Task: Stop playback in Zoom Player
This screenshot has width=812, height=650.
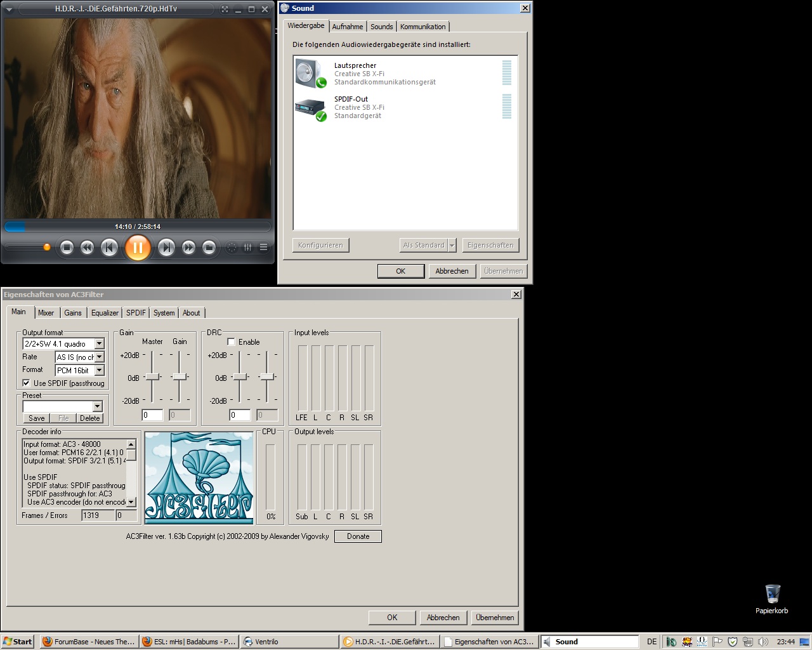Action: point(67,248)
